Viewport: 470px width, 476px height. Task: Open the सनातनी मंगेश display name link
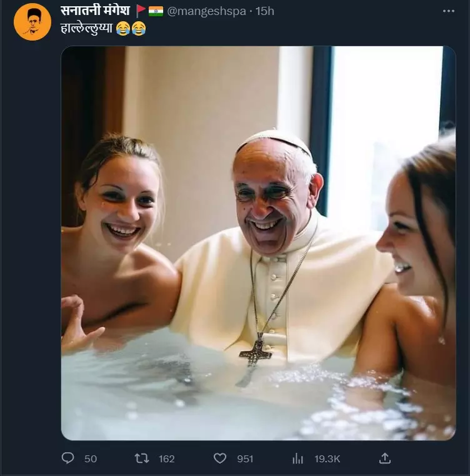96,11
